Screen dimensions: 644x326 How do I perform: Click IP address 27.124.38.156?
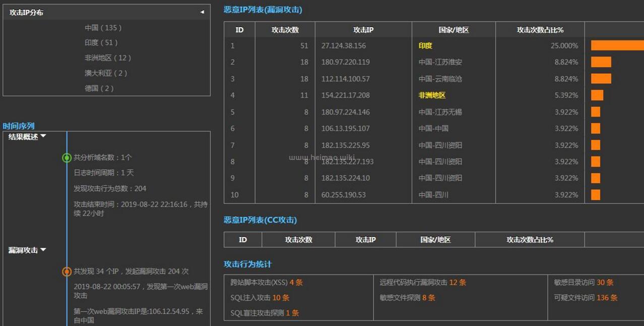tap(344, 46)
